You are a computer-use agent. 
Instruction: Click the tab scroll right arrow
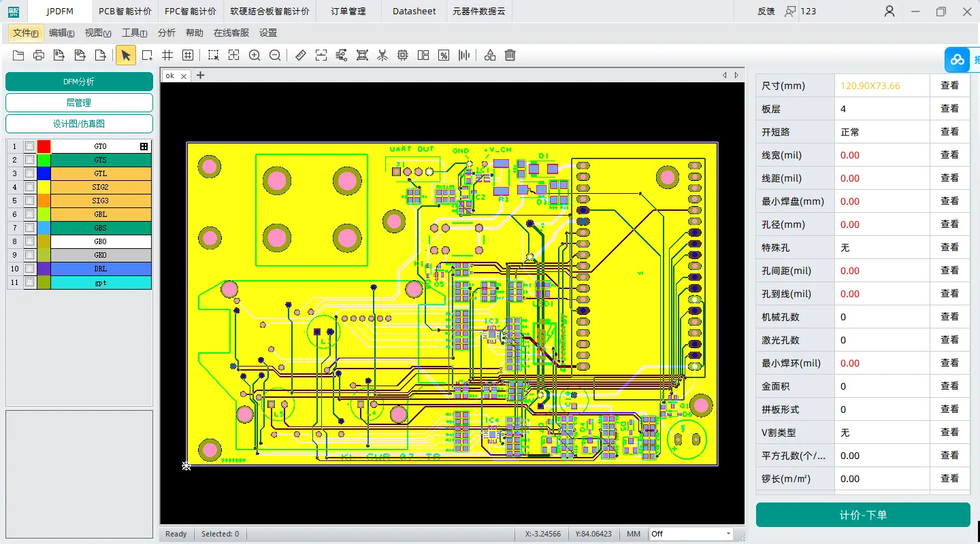point(735,75)
